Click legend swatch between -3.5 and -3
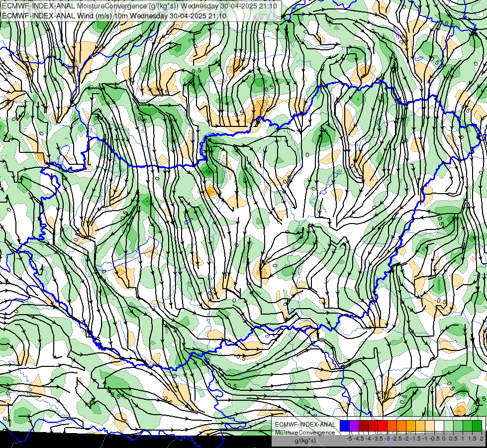The image size is (487, 448). [383, 426]
